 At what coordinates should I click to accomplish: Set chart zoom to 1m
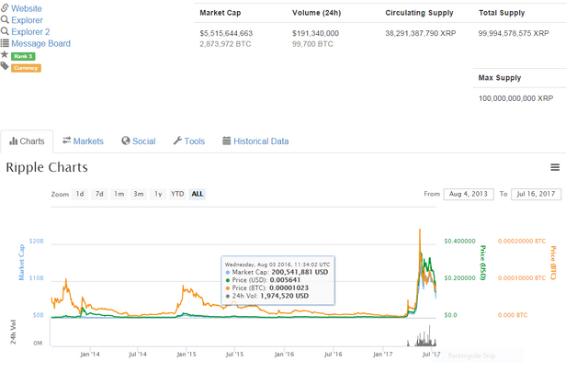(x=119, y=194)
